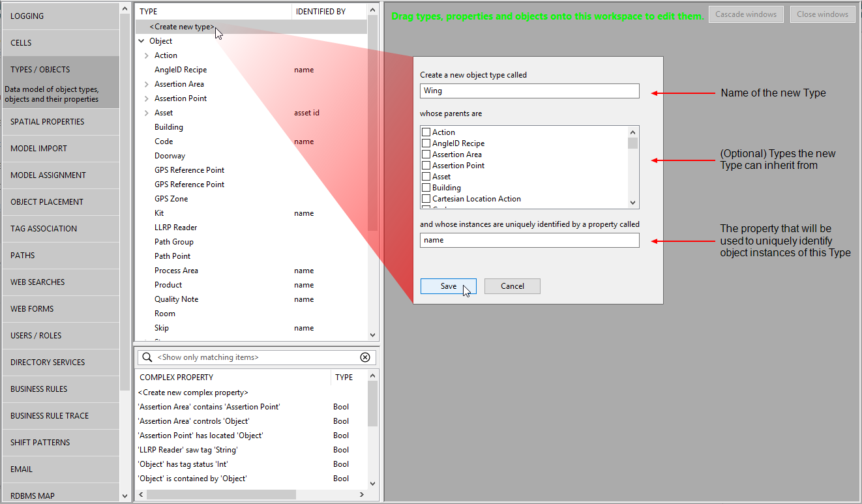Viewport: 862px width, 504px height.
Task: Enable the Building parent checkbox
Action: [x=426, y=188]
